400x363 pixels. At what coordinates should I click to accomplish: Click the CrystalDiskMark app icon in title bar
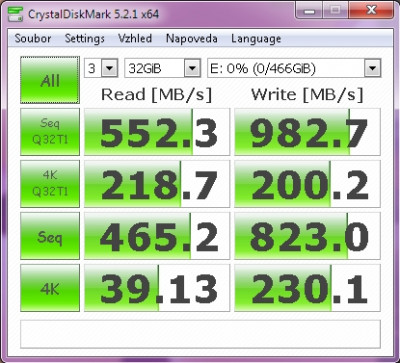[x=15, y=14]
